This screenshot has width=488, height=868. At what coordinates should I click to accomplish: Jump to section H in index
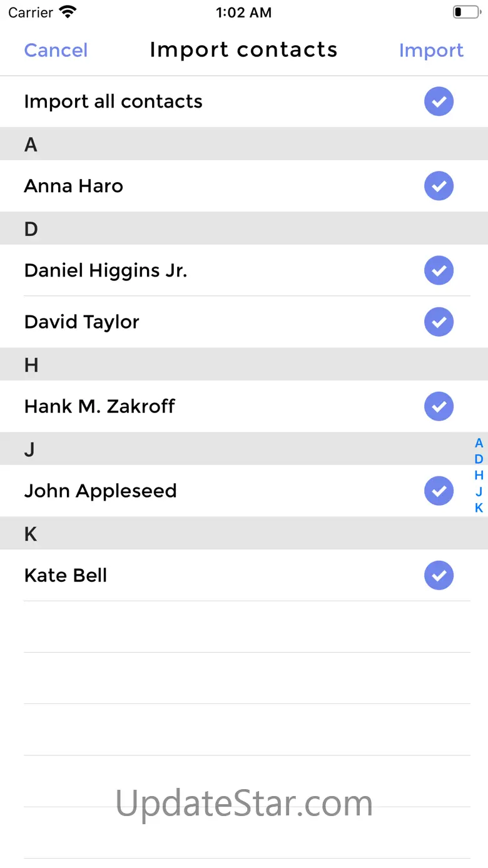click(479, 475)
